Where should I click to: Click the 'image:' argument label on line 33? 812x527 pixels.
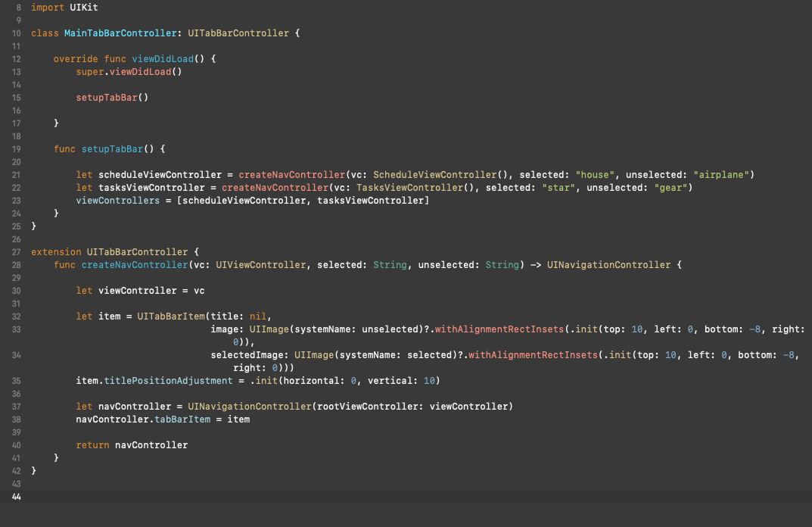(x=227, y=329)
